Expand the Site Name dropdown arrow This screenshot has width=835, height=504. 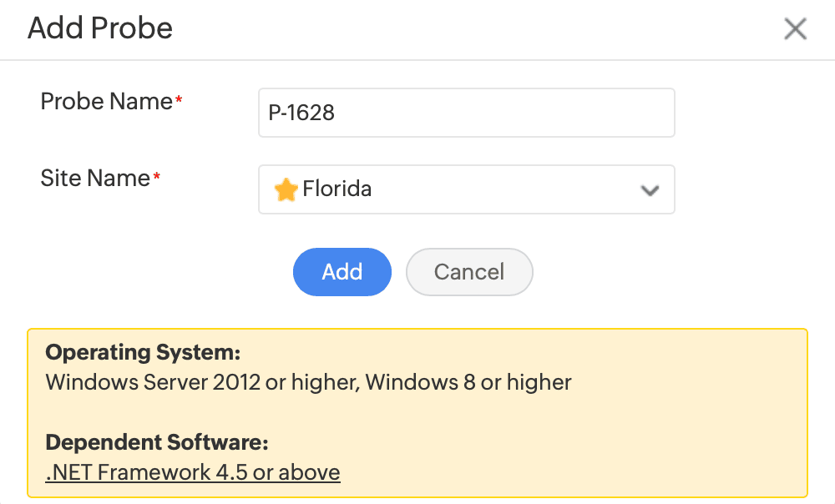click(x=650, y=190)
